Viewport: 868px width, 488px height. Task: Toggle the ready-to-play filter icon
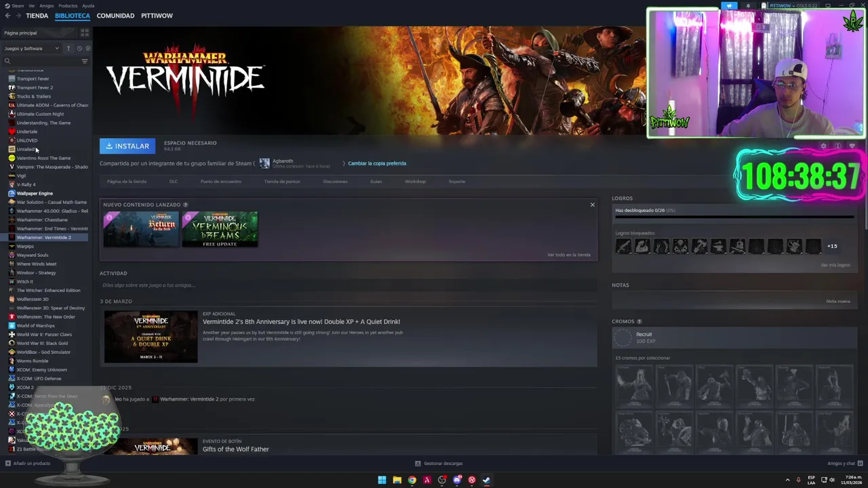87,48
